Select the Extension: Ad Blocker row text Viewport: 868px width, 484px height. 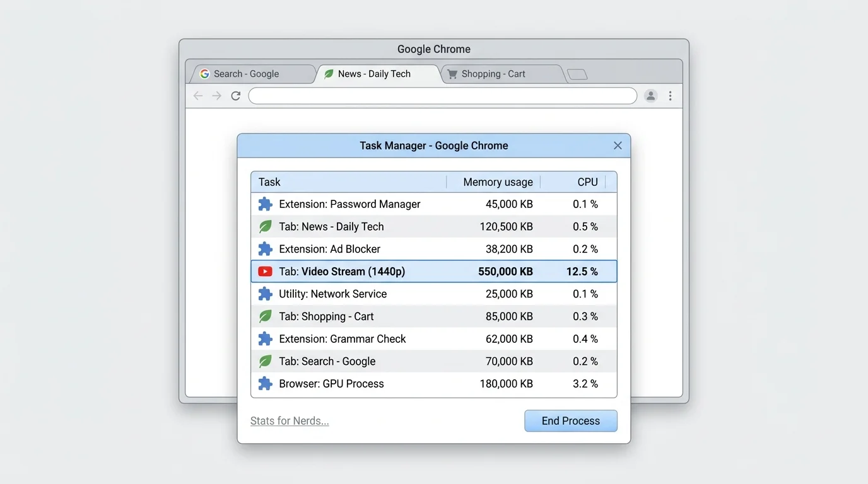pyautogui.click(x=329, y=249)
